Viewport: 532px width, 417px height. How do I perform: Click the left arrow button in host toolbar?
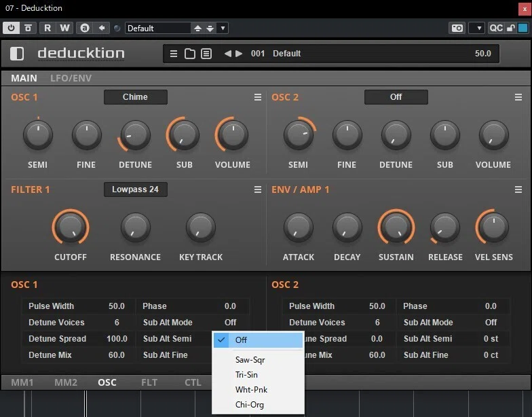point(102,28)
